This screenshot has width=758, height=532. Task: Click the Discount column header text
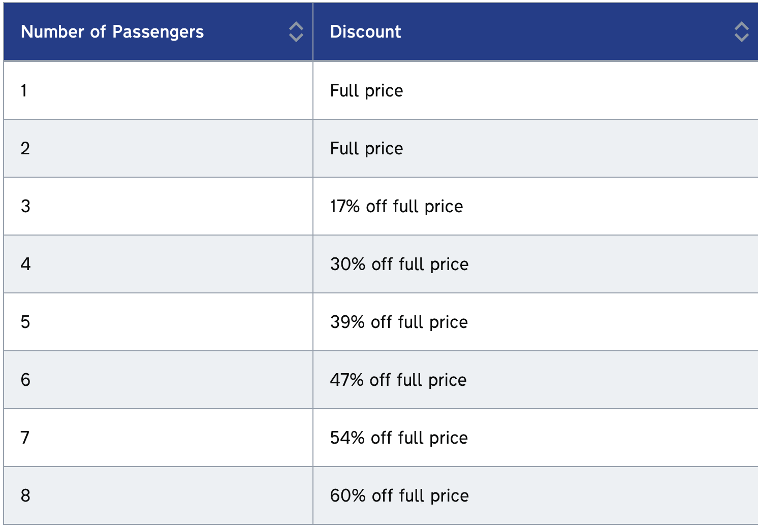coord(365,32)
